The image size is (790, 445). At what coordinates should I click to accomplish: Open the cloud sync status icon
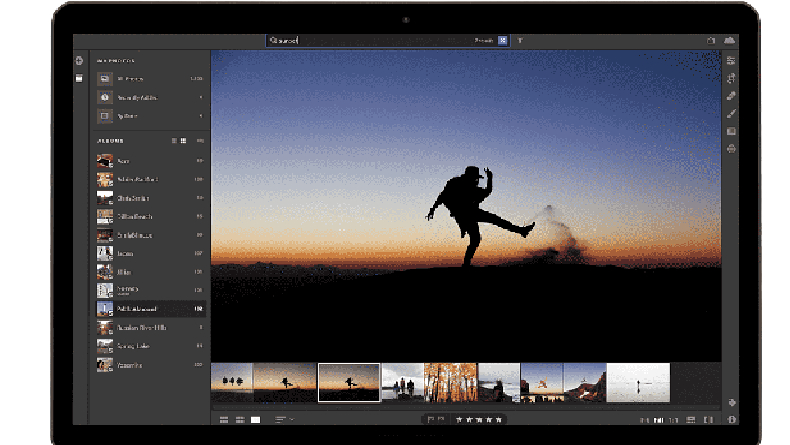pos(729,40)
